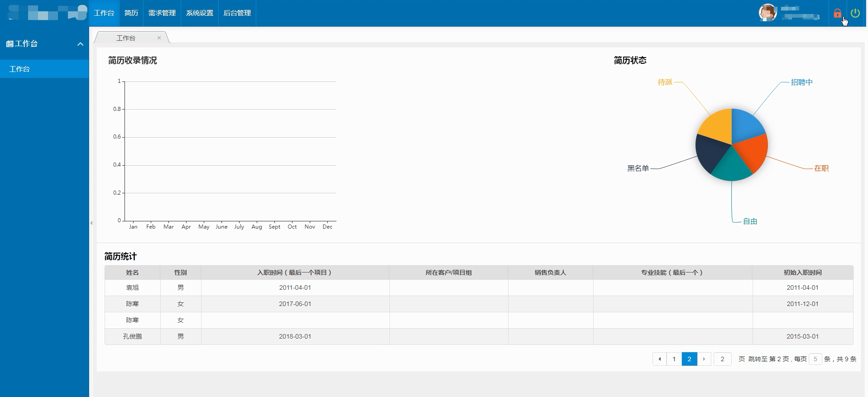This screenshot has width=868, height=397.
Task: Open the 后台管理 top menu
Action: tap(237, 13)
